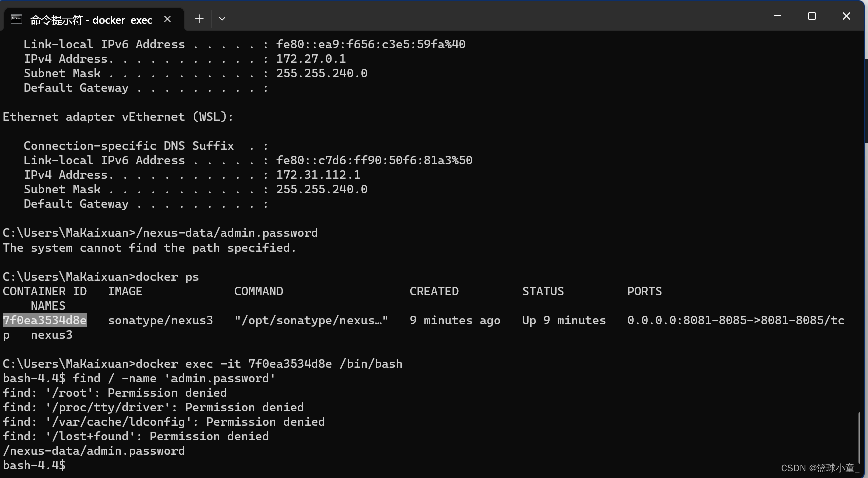Click the find / -name 'admin.password' command
Viewport: 868px width, 478px height.
174,378
